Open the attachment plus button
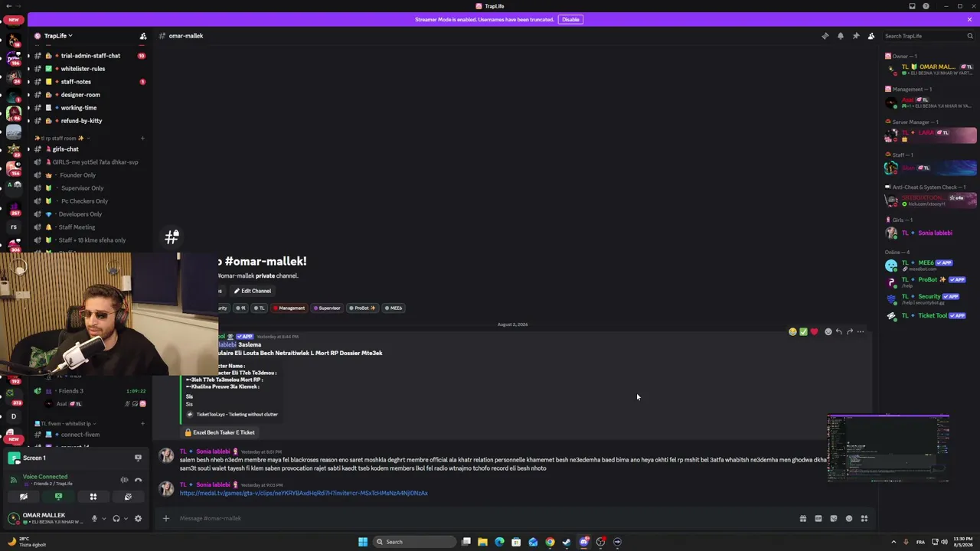 click(x=165, y=518)
